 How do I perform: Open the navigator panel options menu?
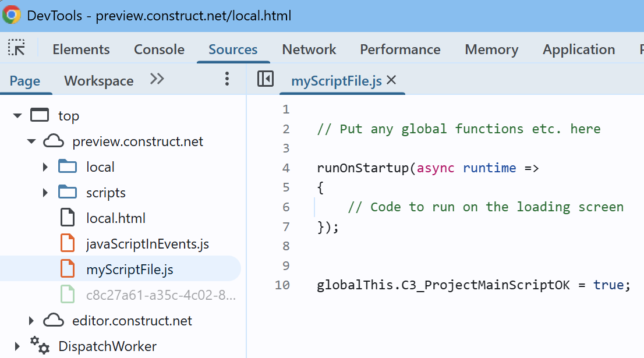tap(227, 78)
